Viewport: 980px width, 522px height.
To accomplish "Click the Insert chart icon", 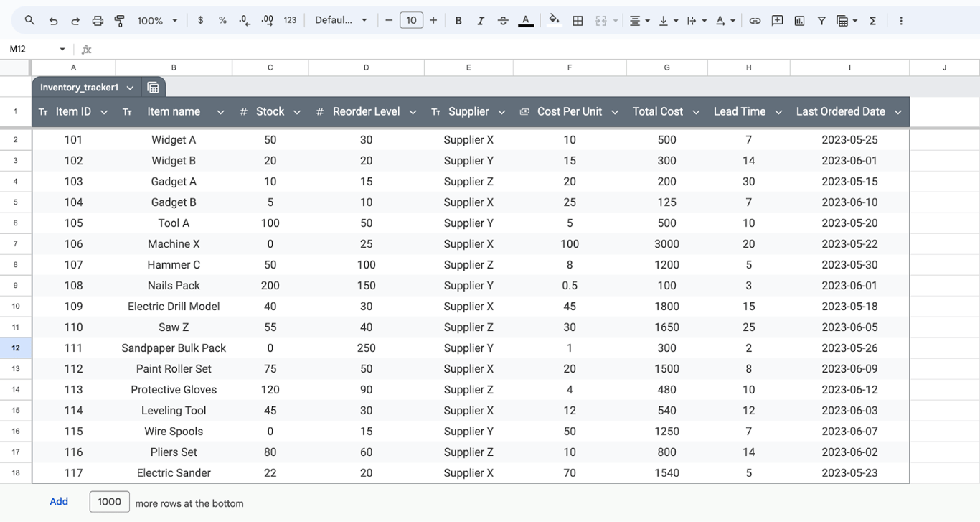I will tap(799, 21).
